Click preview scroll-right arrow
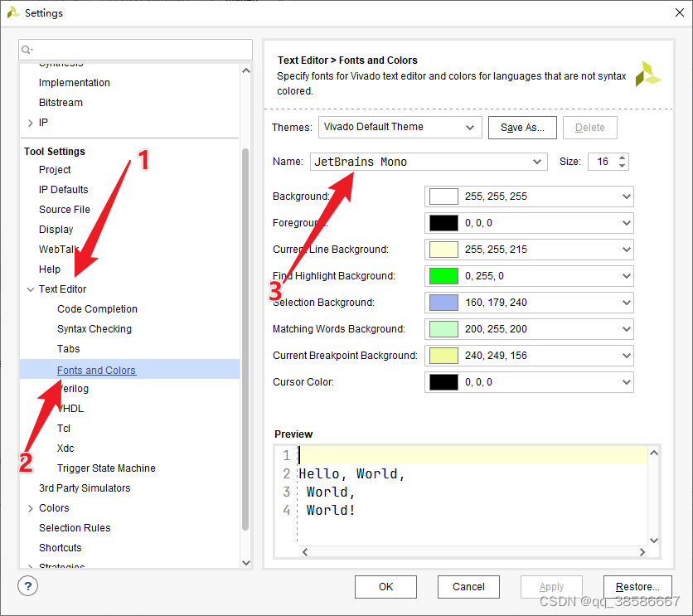This screenshot has height=616, width=693. tap(642, 552)
